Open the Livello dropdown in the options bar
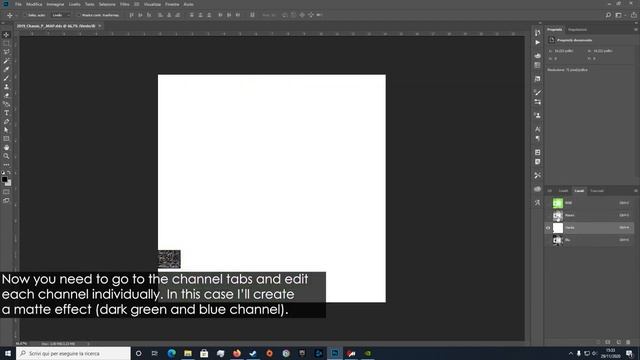 pos(61,15)
